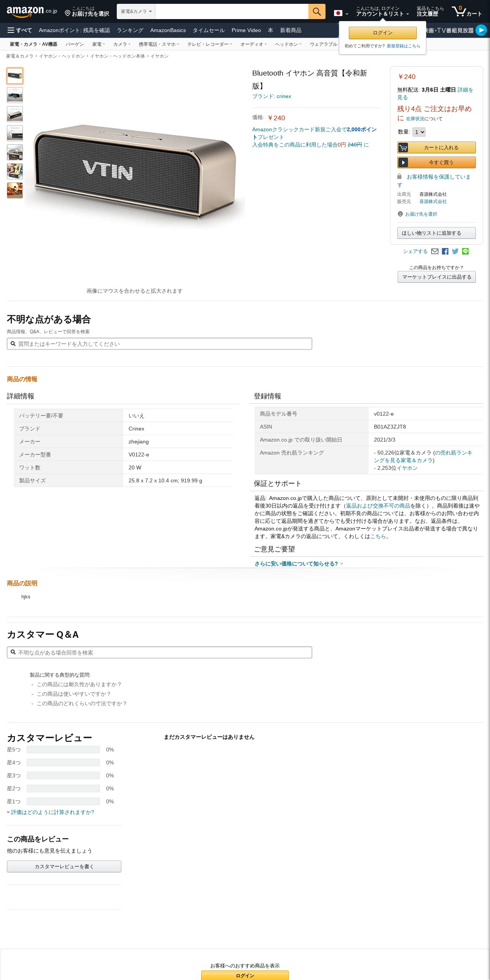
Task: Click the Japan flag language selector
Action: tap(341, 13)
